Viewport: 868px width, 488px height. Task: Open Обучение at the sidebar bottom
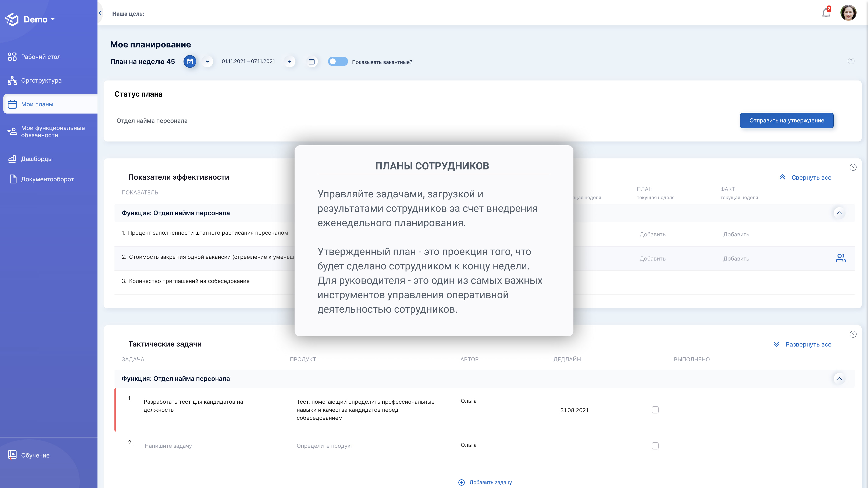pos(35,455)
